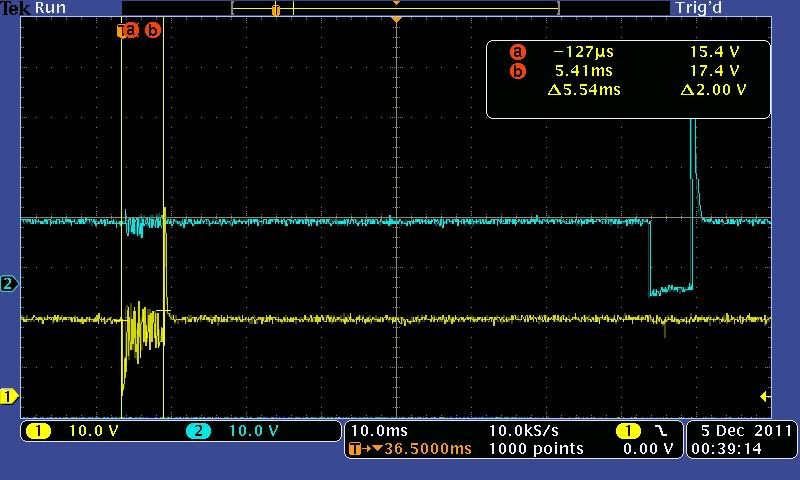
Task: Click the falling edge trigger slope icon
Action: click(x=661, y=431)
